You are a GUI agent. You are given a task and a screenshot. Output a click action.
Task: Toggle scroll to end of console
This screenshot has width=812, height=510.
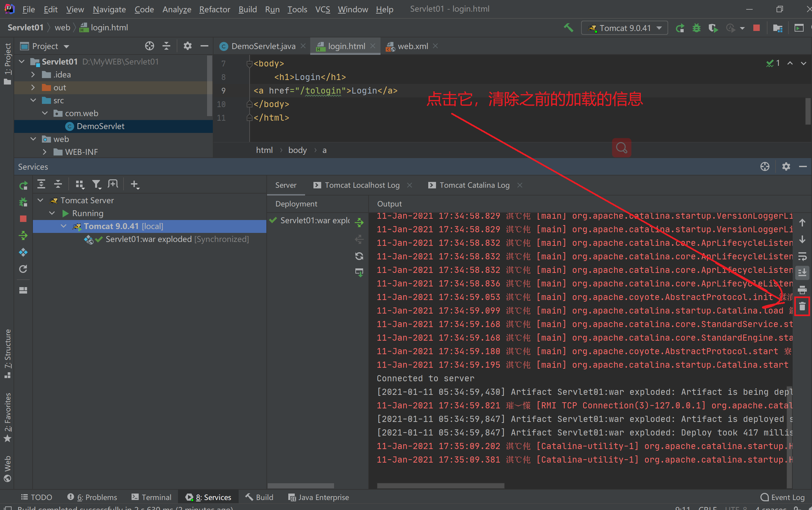pos(802,273)
